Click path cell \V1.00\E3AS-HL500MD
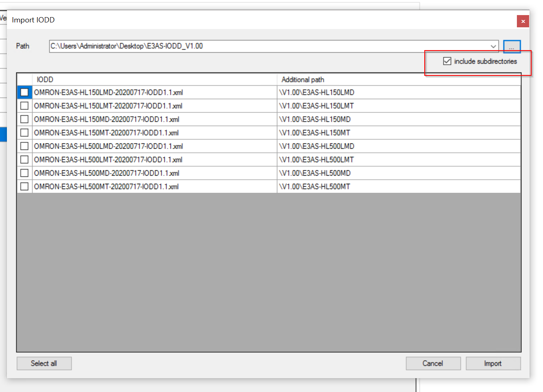 coord(399,173)
